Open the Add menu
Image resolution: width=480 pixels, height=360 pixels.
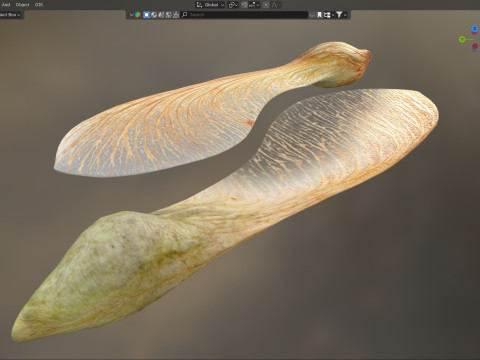pos(6,5)
